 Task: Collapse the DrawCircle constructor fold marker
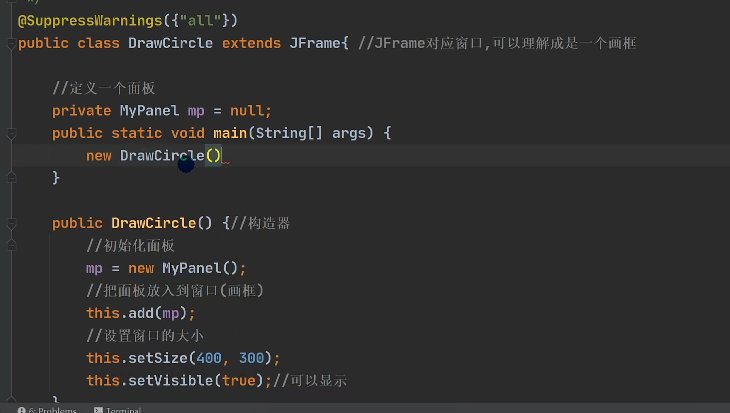(11, 223)
